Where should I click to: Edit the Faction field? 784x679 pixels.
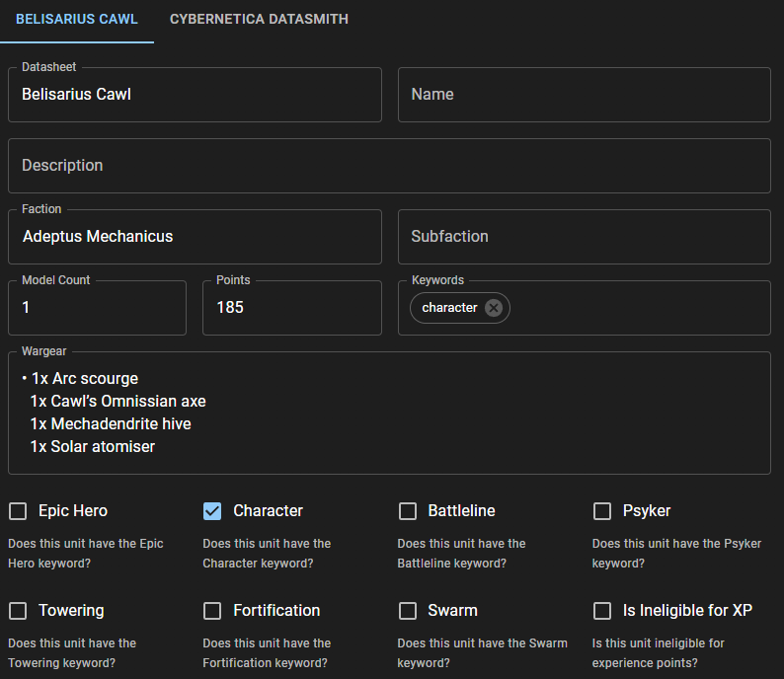pos(195,237)
